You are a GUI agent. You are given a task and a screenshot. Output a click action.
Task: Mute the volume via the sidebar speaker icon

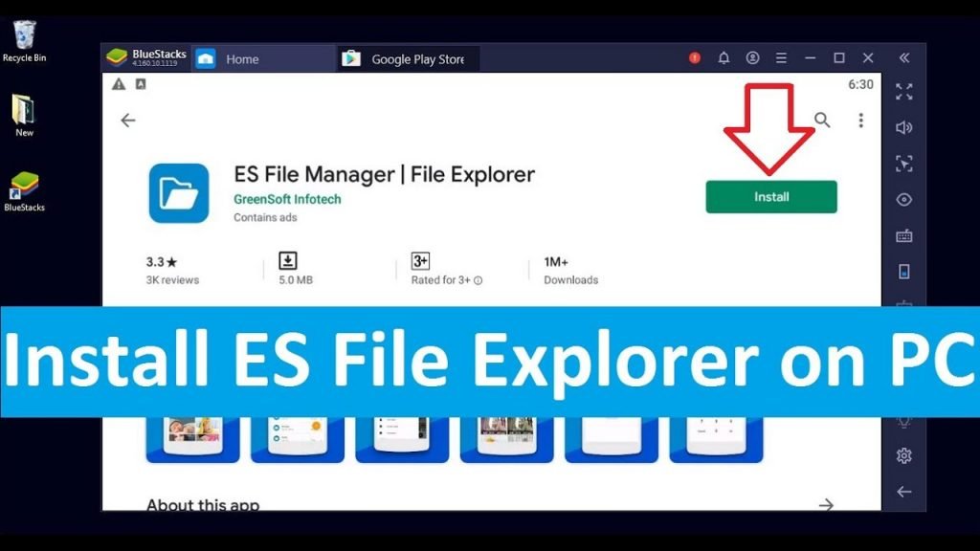904,128
